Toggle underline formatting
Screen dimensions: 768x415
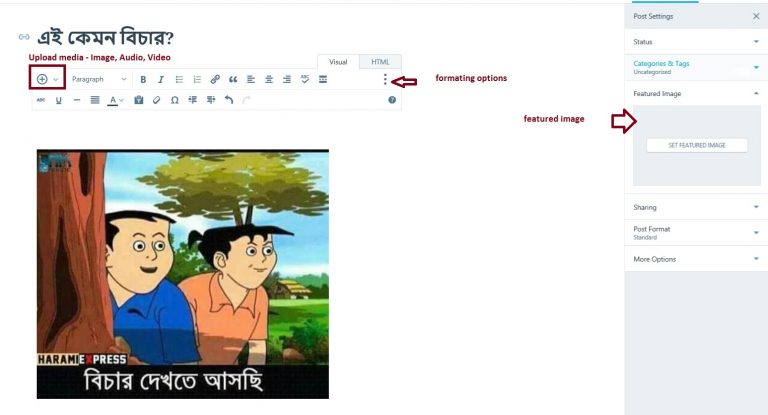click(59, 100)
